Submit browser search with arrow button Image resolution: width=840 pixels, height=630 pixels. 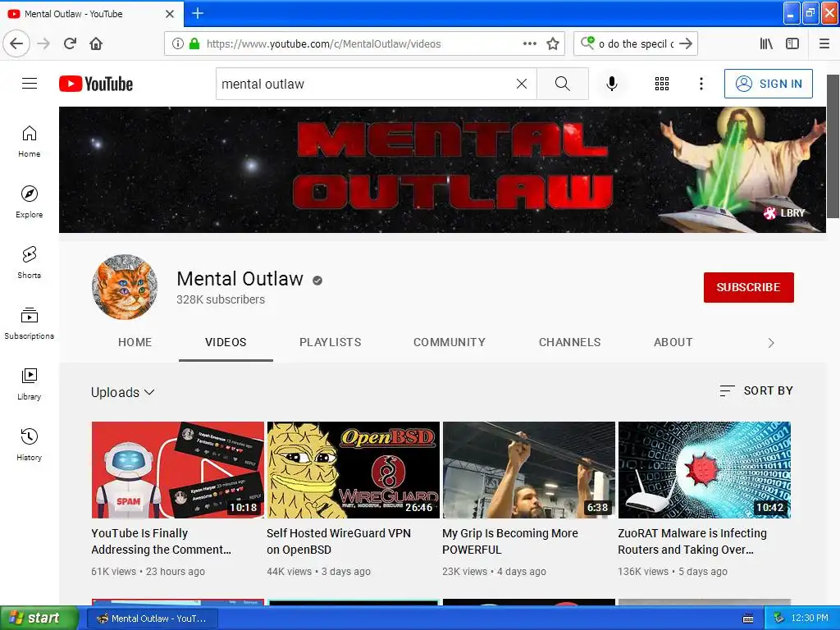[x=686, y=43]
